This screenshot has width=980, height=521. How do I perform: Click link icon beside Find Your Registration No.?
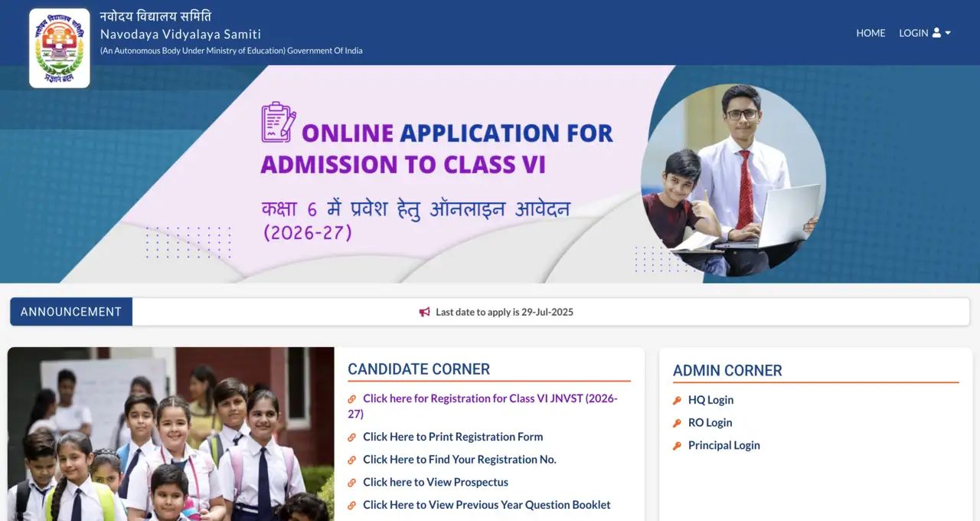pyautogui.click(x=352, y=460)
